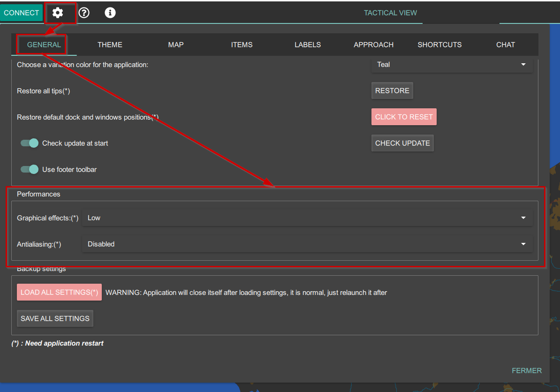Image resolution: width=560 pixels, height=392 pixels.
Task: Open the info circle icon
Action: (x=110, y=13)
